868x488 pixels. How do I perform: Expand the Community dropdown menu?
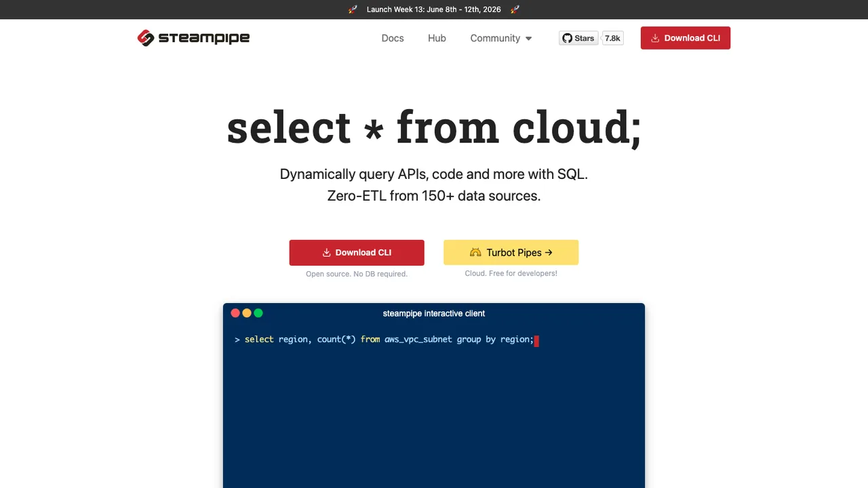coord(501,38)
